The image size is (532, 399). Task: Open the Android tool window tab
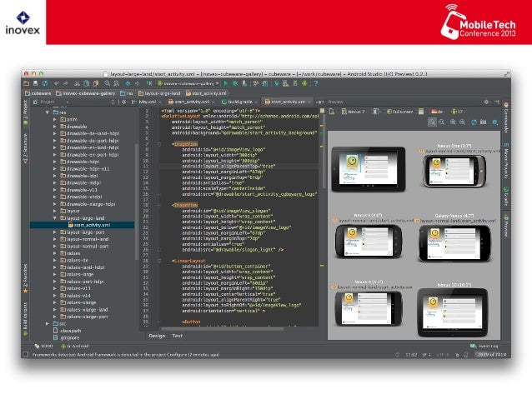(x=74, y=347)
